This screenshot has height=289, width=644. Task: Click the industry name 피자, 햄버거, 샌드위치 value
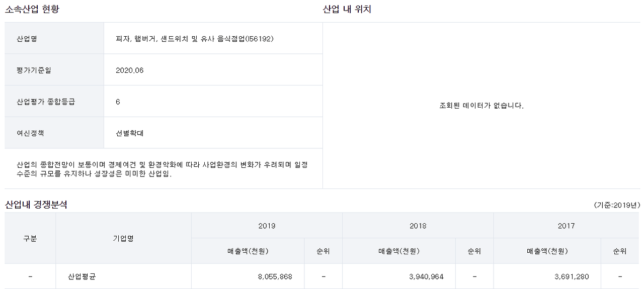point(195,39)
